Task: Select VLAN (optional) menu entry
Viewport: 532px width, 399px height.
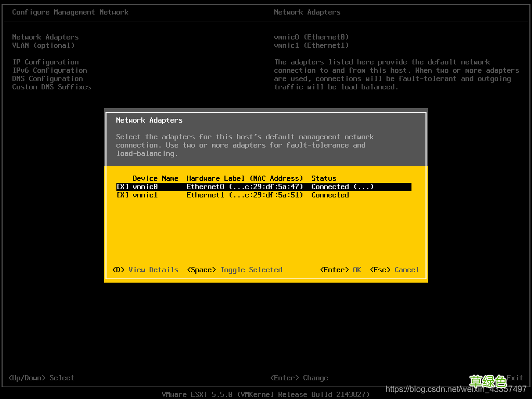Action: tap(43, 46)
